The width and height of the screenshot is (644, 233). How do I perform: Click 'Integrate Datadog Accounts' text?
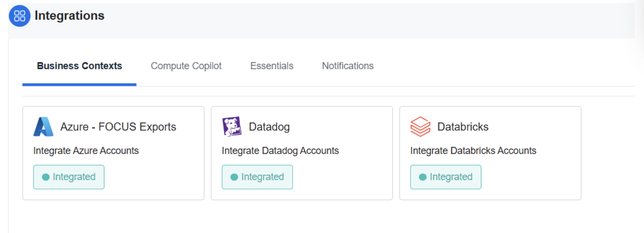pos(280,151)
